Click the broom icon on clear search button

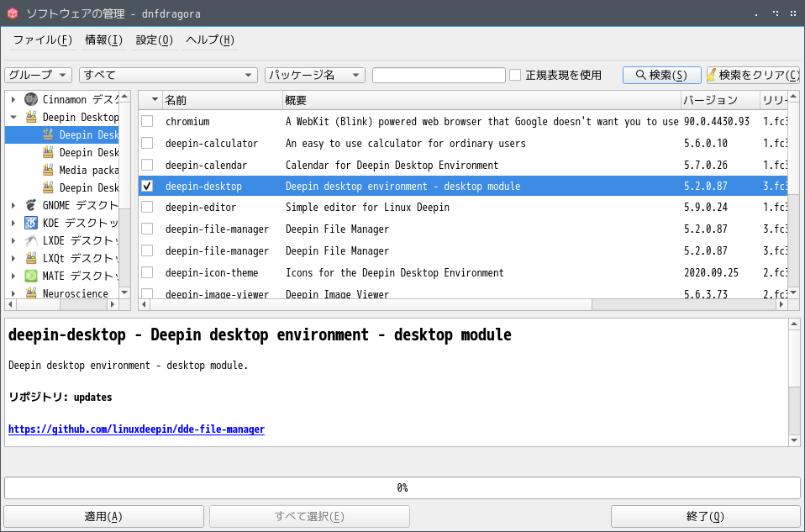coord(712,75)
